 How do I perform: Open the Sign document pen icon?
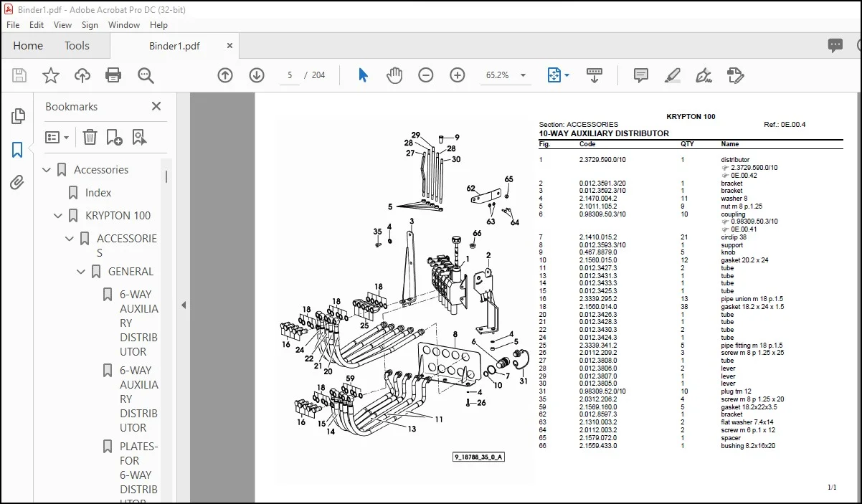pyautogui.click(x=704, y=75)
